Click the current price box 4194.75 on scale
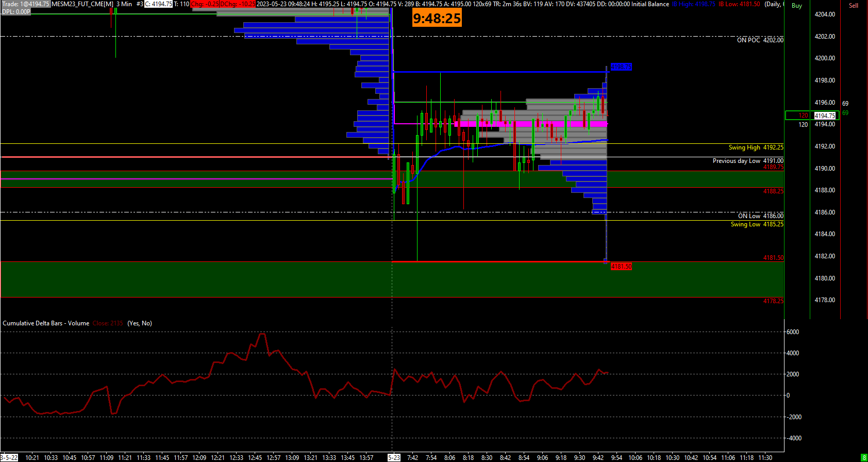The width and height of the screenshot is (868, 462). 825,116
